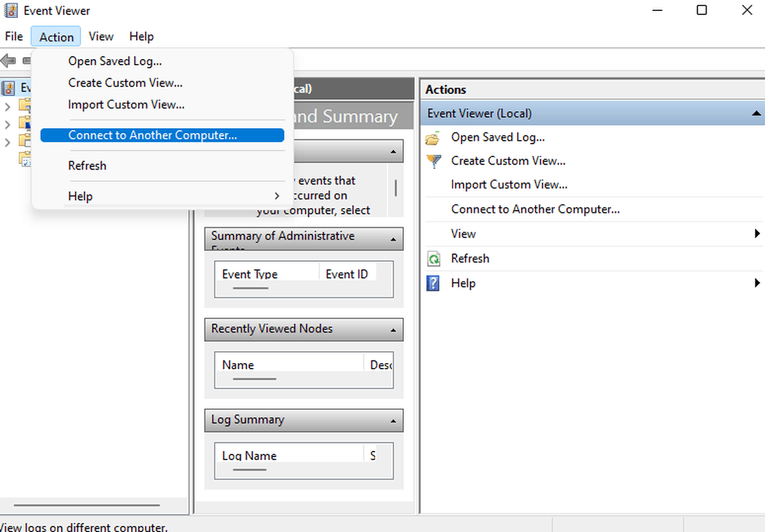This screenshot has height=532, width=765.
Task: Click Connect to Another Computer... in Actions pane
Action: pos(535,209)
